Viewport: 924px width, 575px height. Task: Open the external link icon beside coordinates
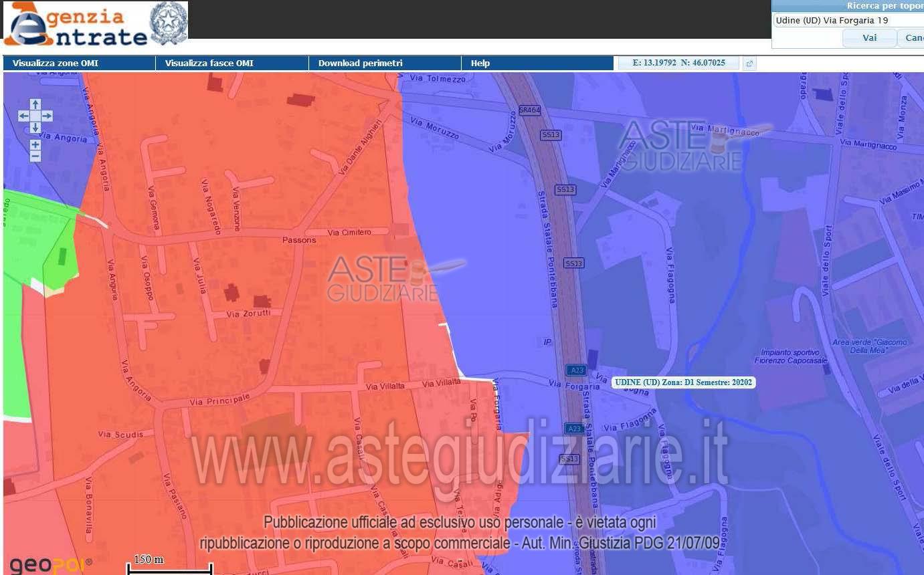click(x=749, y=64)
